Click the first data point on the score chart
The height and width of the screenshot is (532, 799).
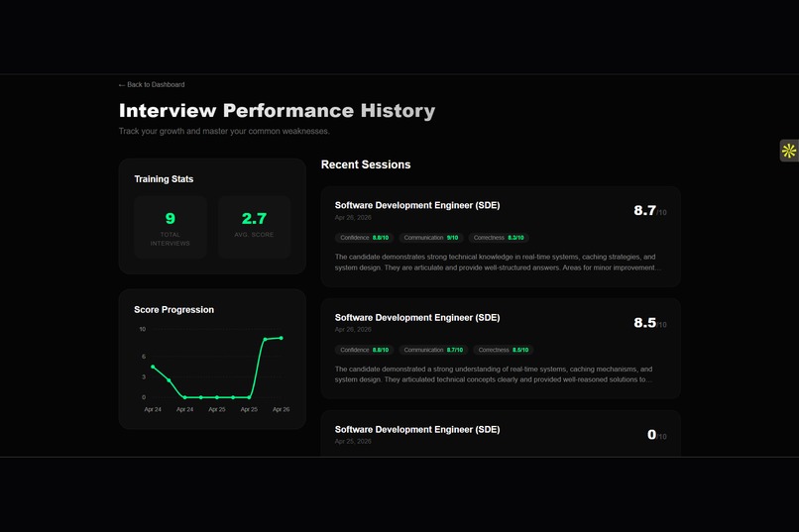[153, 367]
